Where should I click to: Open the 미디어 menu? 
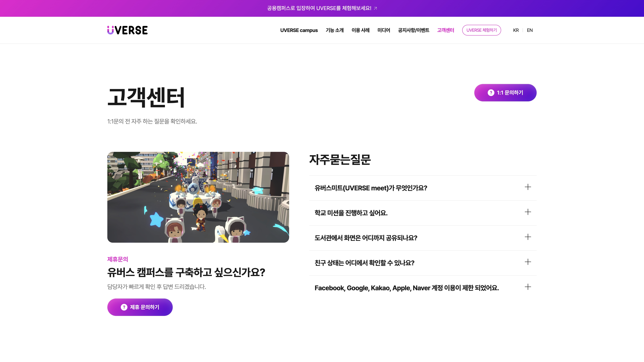click(x=384, y=30)
